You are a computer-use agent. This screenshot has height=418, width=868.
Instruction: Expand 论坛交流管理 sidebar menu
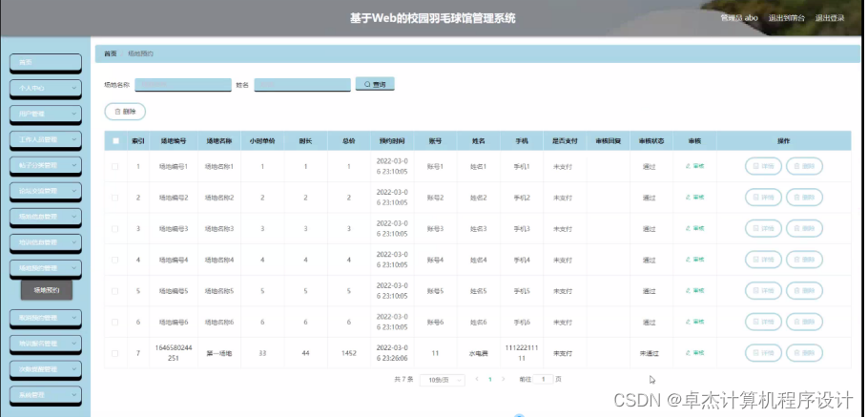(x=46, y=191)
